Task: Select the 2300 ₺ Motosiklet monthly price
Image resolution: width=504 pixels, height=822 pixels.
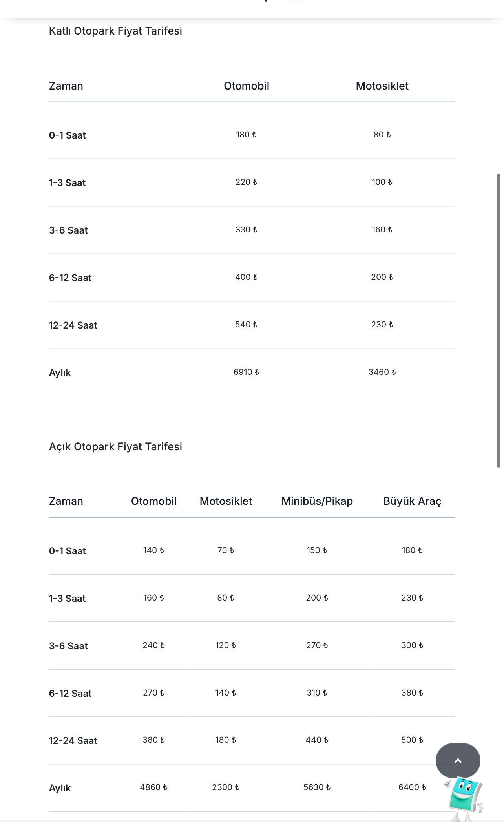Action: [x=226, y=787]
